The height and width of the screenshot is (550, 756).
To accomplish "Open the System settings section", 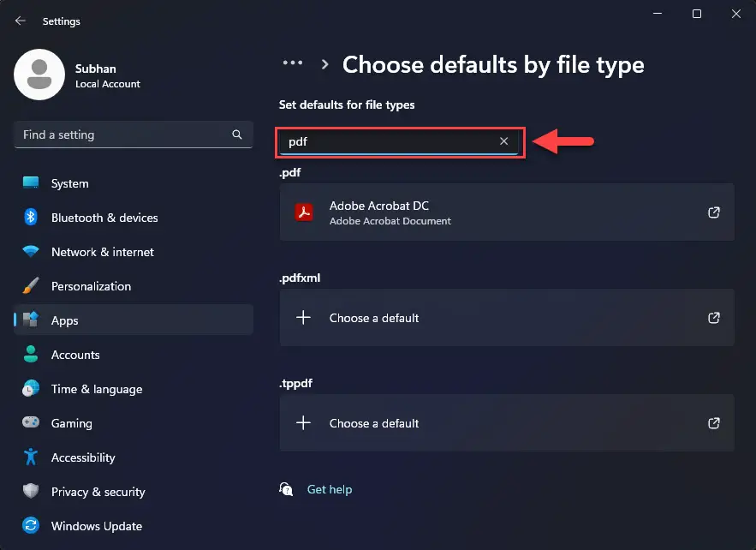I will click(69, 183).
